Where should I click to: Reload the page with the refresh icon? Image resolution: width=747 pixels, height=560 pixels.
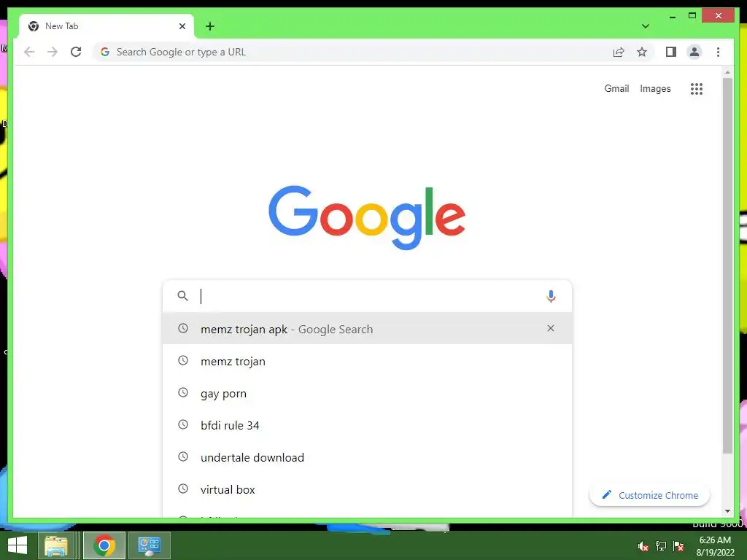click(x=76, y=52)
